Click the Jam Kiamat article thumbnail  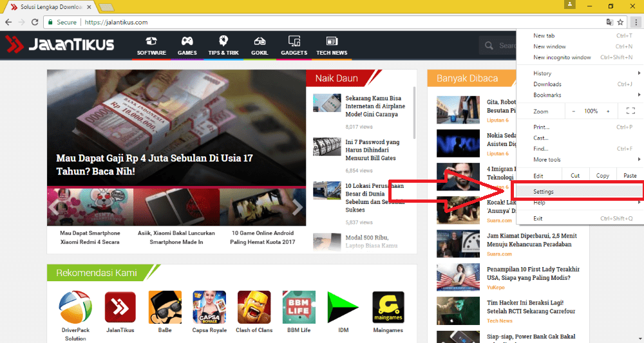(458, 244)
